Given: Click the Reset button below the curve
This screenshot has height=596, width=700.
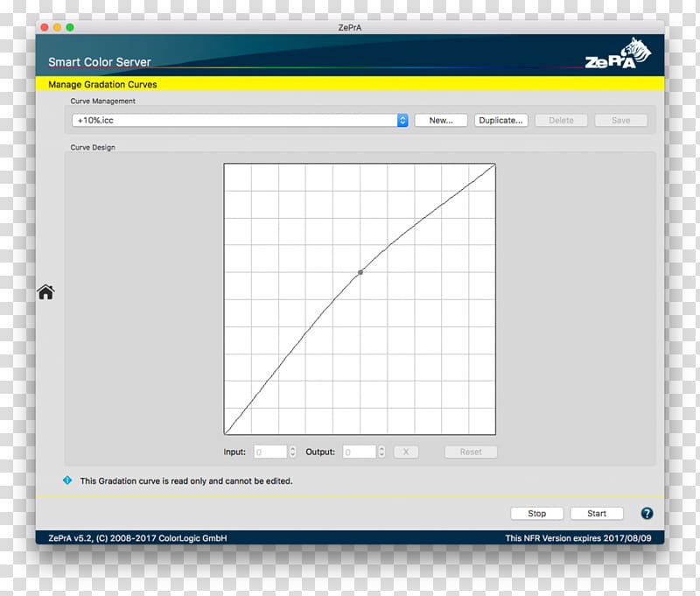Looking at the screenshot, I should tap(471, 452).
